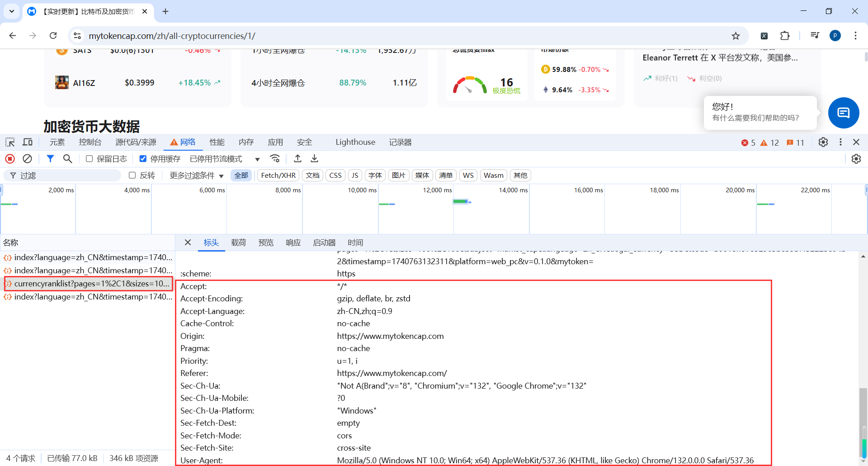Open the tab search dropdown arrow
868x466 pixels.
(x=12, y=11)
